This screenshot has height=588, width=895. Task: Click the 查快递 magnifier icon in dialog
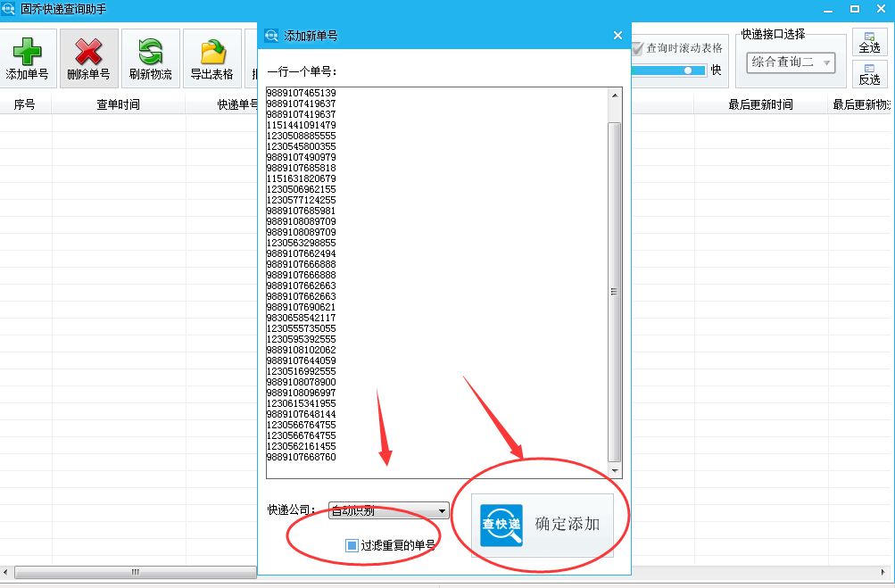pos(501,526)
